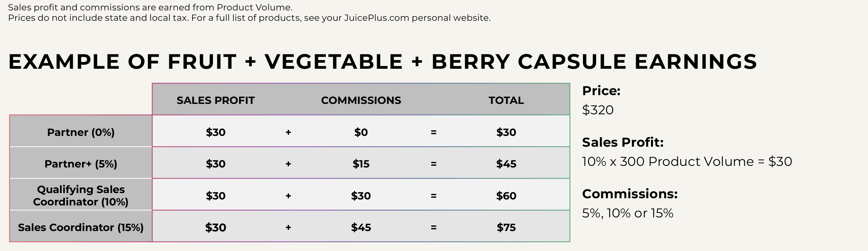Select the $60 total value
The width and height of the screenshot is (868, 251).
(x=506, y=196)
